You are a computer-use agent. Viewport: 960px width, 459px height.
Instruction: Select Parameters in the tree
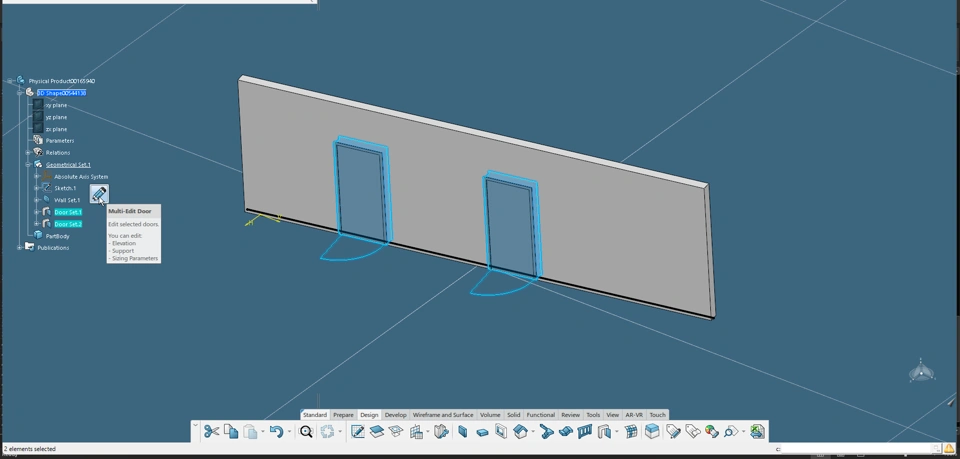[x=60, y=141]
